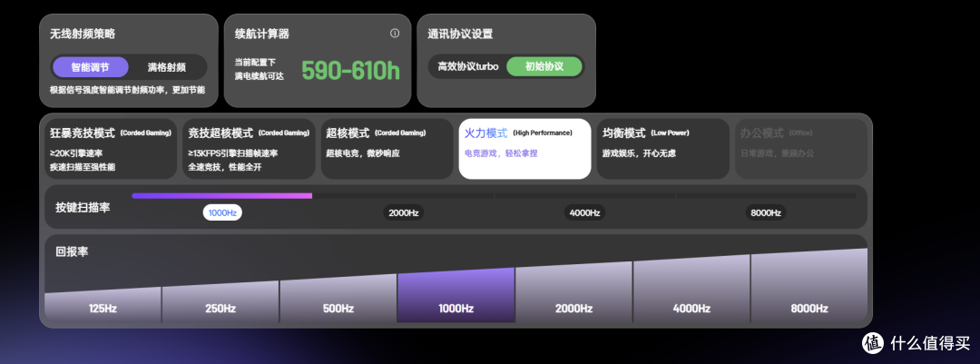
Task: Select 办公模式 Office card
Action: [801, 149]
